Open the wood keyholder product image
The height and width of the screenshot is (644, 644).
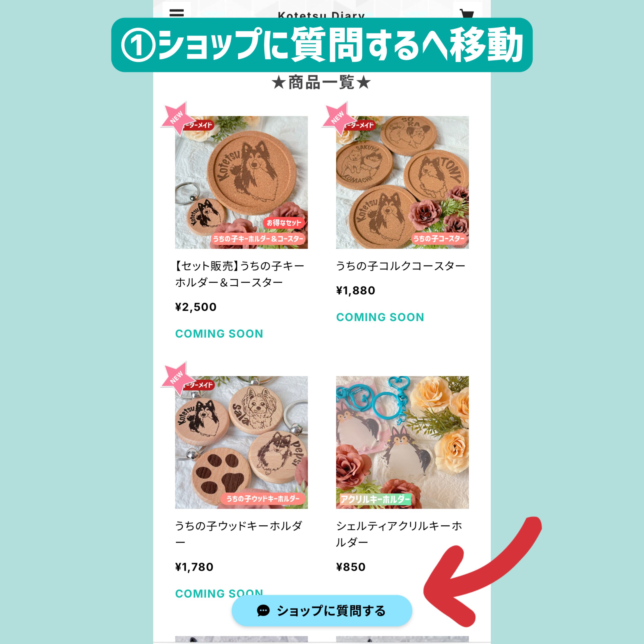click(241, 442)
